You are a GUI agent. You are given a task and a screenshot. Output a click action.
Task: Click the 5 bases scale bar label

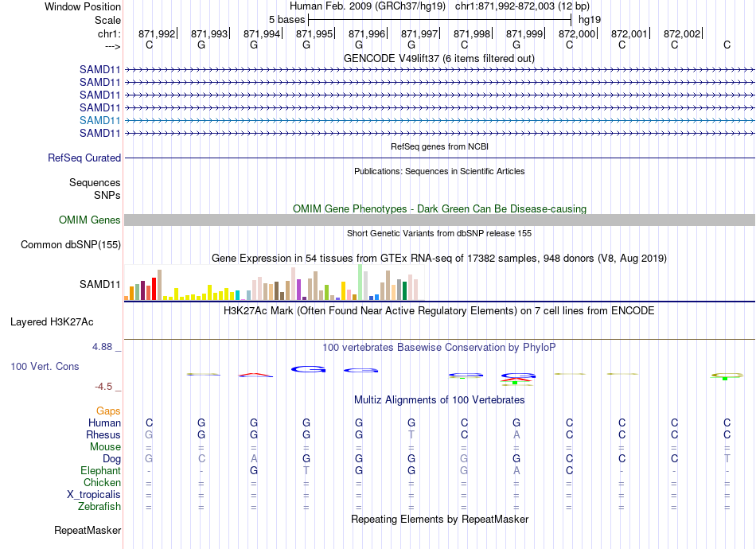(x=286, y=20)
